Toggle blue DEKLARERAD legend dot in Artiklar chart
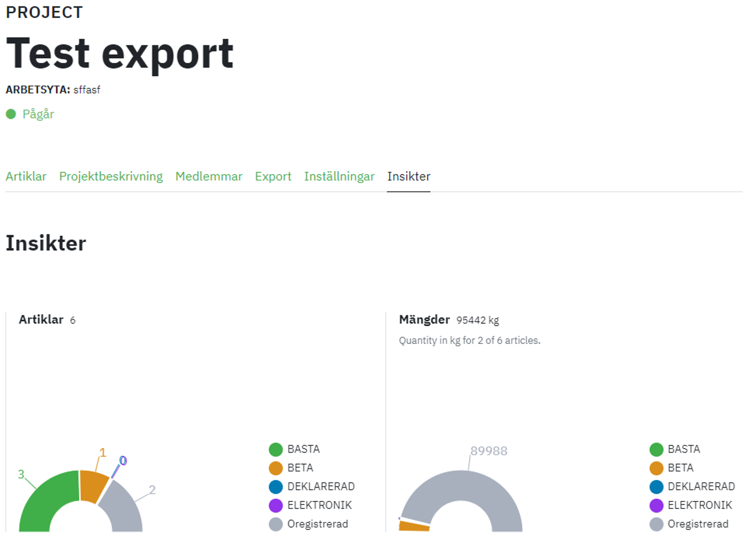 click(x=276, y=486)
